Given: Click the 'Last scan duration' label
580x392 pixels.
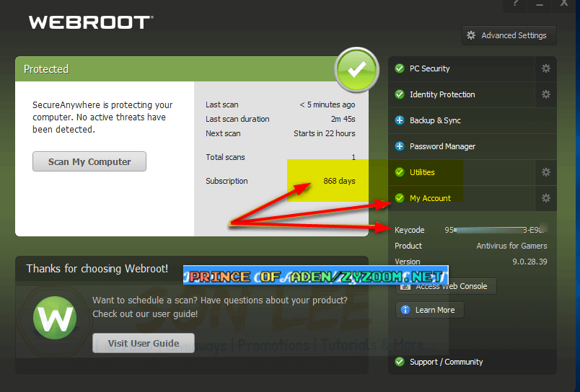Looking at the screenshot, I should 237,119.
